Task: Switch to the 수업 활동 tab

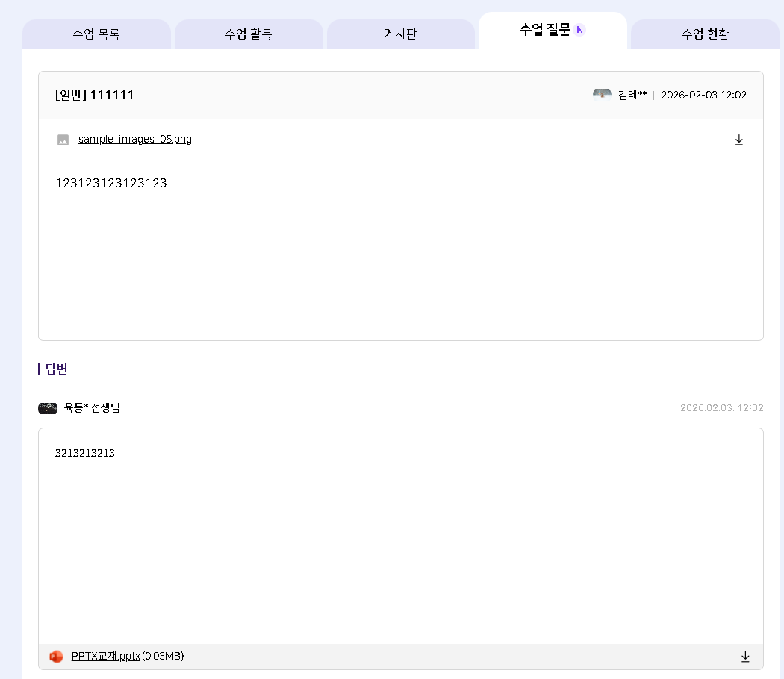Action: 249,34
